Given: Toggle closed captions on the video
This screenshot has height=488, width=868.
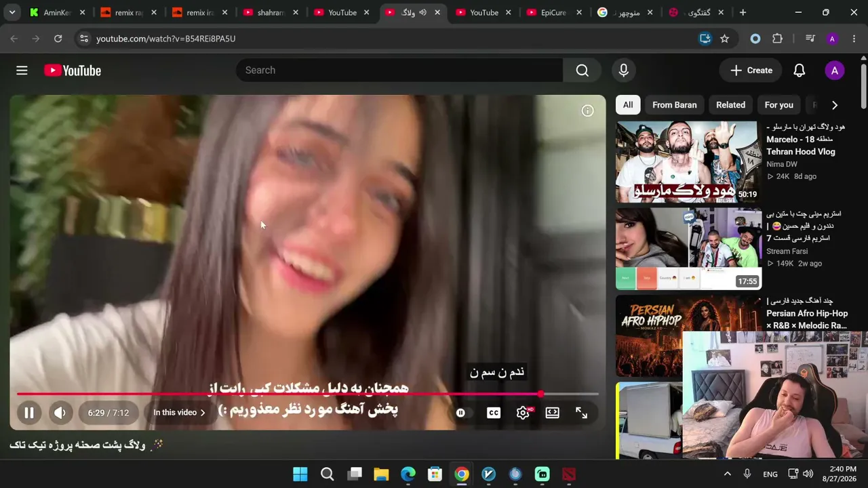Looking at the screenshot, I should 494,413.
